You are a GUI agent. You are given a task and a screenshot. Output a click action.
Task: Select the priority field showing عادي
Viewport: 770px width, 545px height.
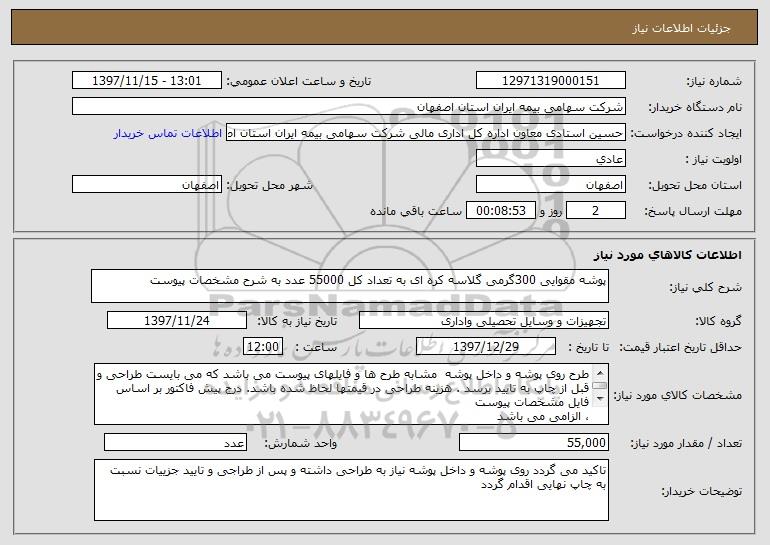click(550, 159)
